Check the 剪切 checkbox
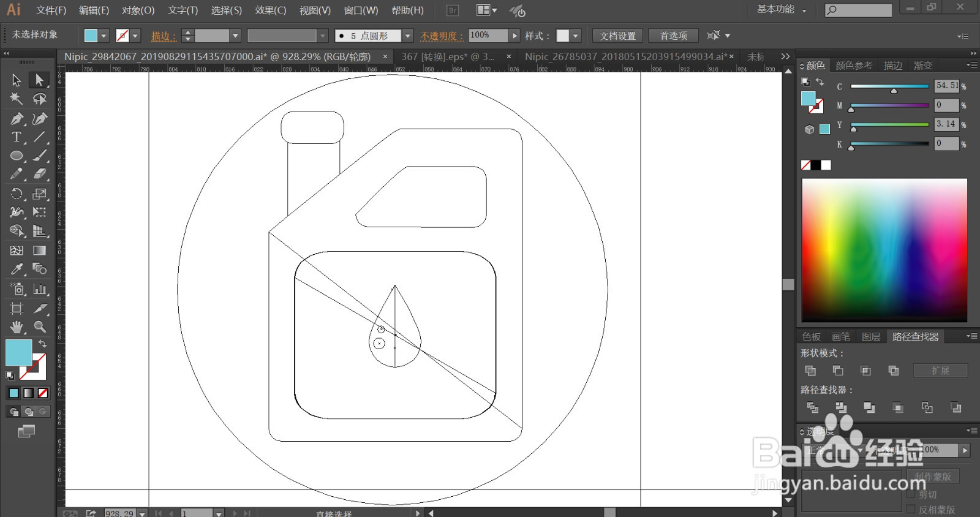This screenshot has height=517, width=980. [x=911, y=494]
